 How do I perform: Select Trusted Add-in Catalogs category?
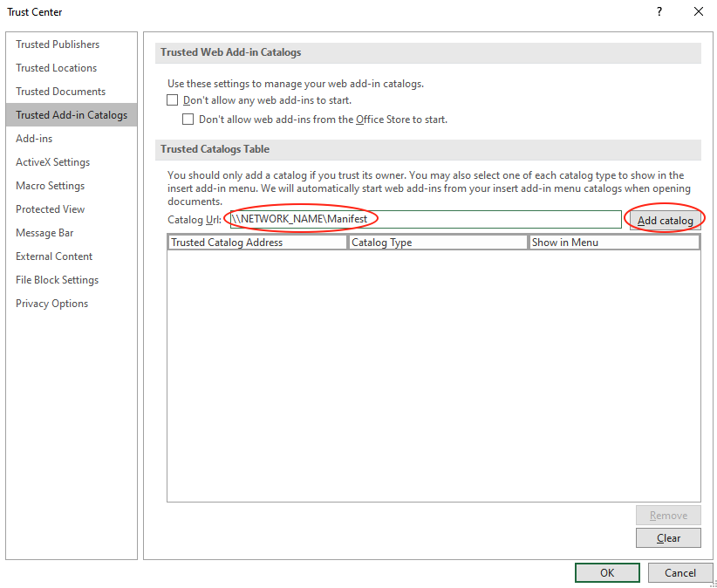[x=71, y=115]
